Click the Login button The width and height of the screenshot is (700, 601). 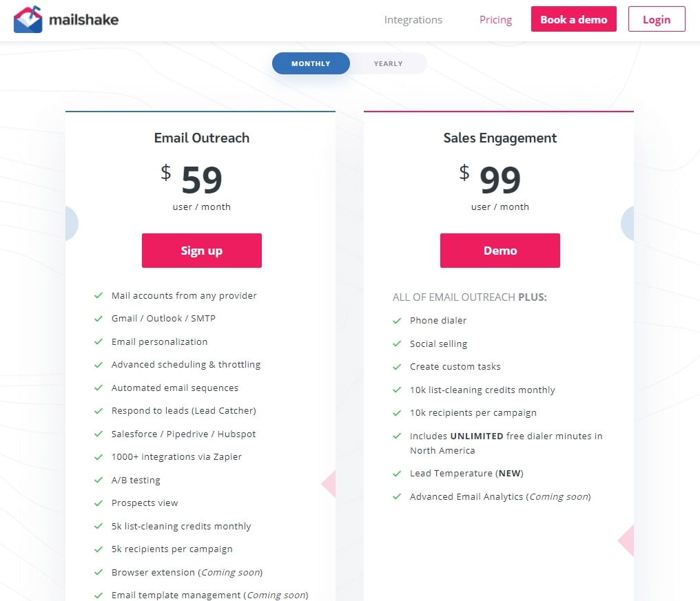point(656,19)
